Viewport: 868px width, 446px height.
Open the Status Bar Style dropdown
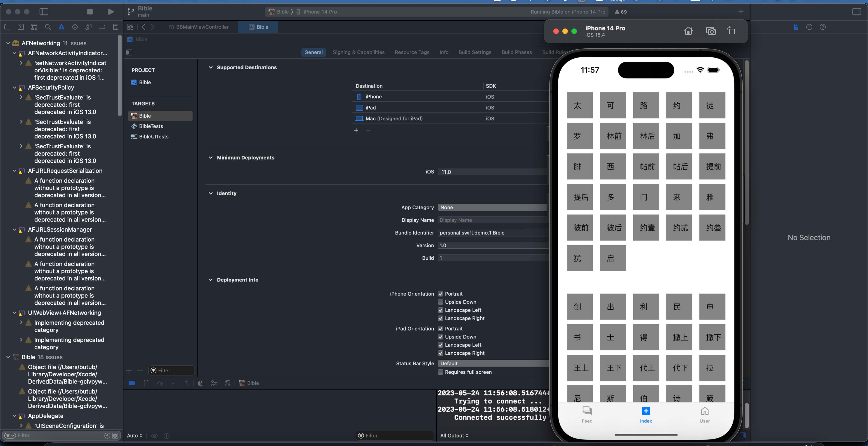pos(493,363)
